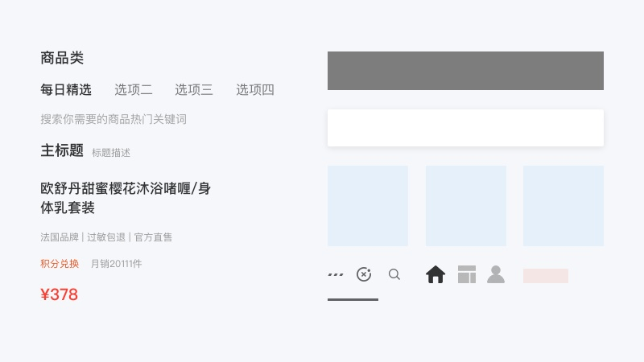
Task: Open the layout grid icon
Action: pos(467,274)
